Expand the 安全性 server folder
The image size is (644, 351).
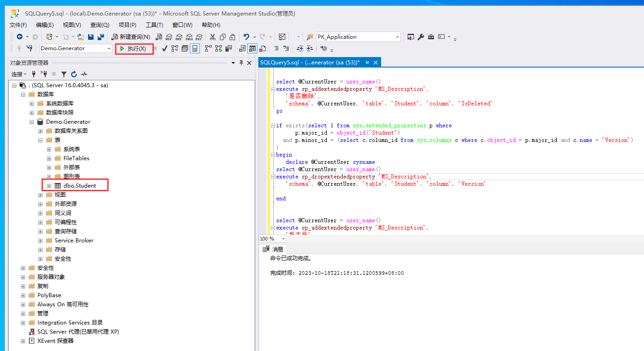(x=23, y=268)
